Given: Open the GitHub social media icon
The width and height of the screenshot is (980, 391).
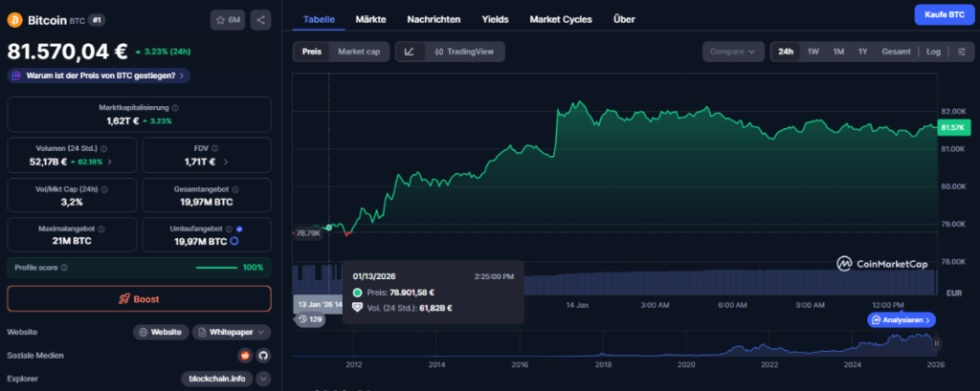Looking at the screenshot, I should click(x=263, y=356).
